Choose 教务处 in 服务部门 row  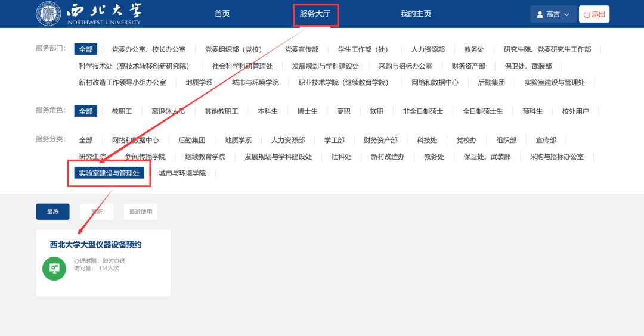475,49
